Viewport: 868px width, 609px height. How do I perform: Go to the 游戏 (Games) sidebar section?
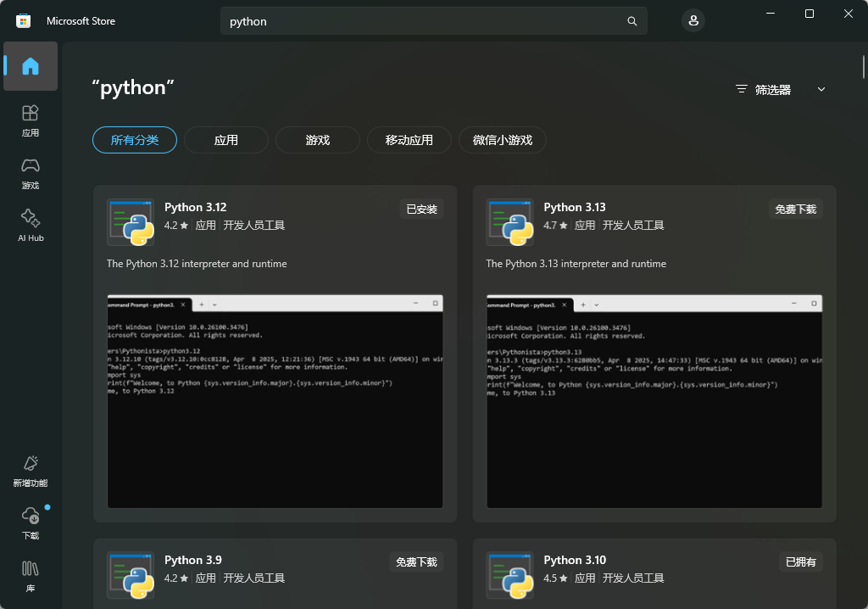pyautogui.click(x=31, y=173)
